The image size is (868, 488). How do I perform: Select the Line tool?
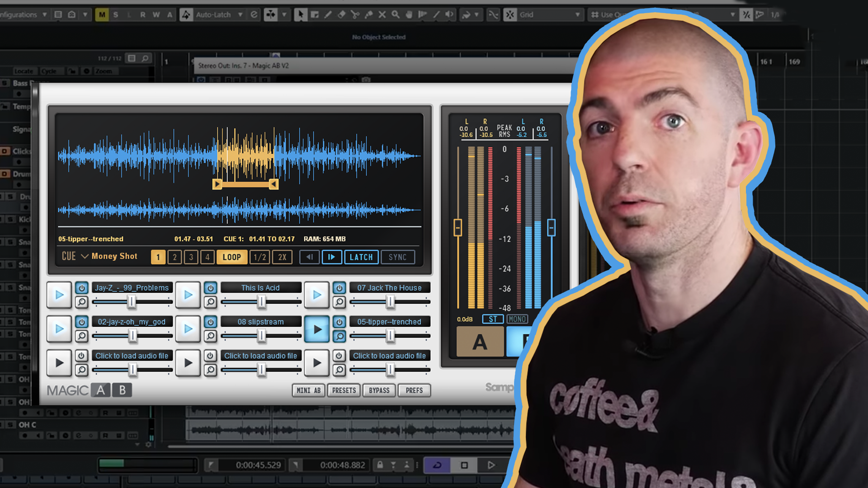click(436, 14)
